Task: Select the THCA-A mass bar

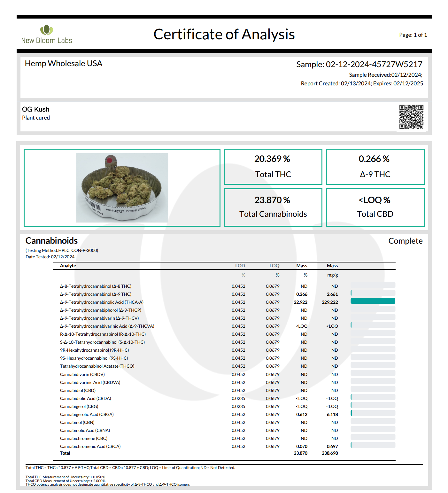Action: 373,301
